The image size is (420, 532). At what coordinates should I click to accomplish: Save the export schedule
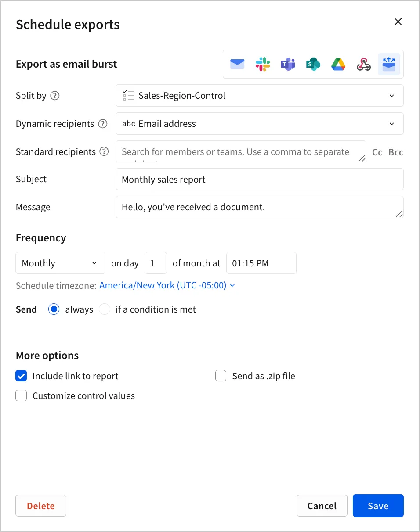(378, 506)
